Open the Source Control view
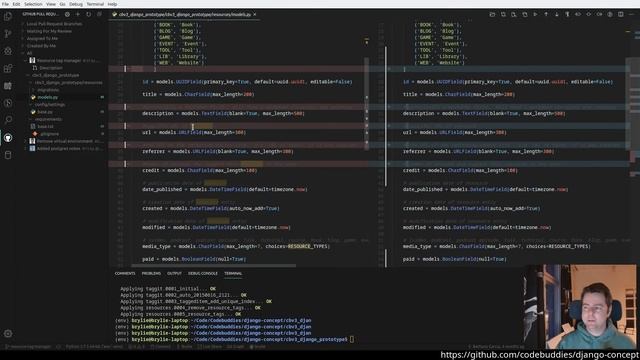Viewport: 640px width, 360px height. (8, 34)
